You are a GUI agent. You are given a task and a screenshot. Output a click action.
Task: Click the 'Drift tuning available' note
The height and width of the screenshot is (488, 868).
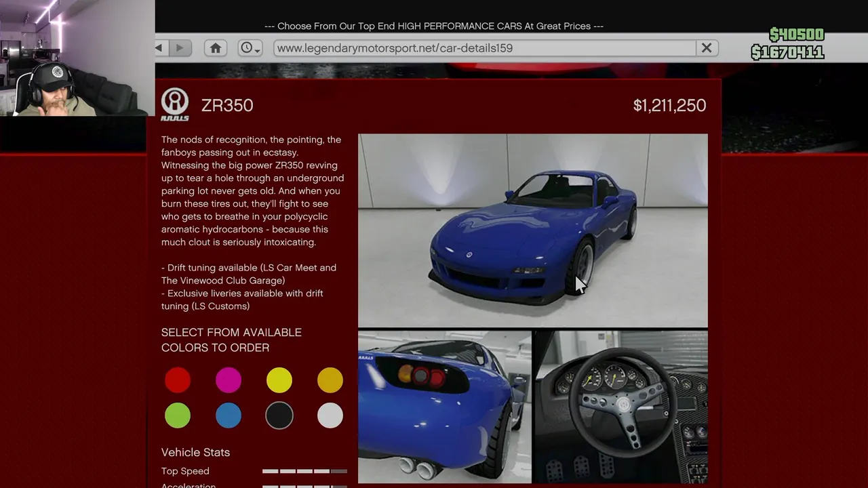click(x=249, y=274)
